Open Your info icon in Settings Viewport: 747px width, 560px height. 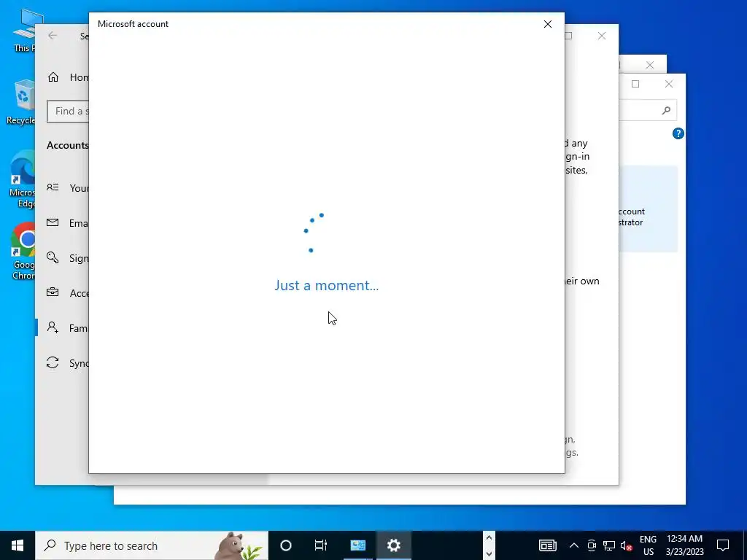click(53, 187)
